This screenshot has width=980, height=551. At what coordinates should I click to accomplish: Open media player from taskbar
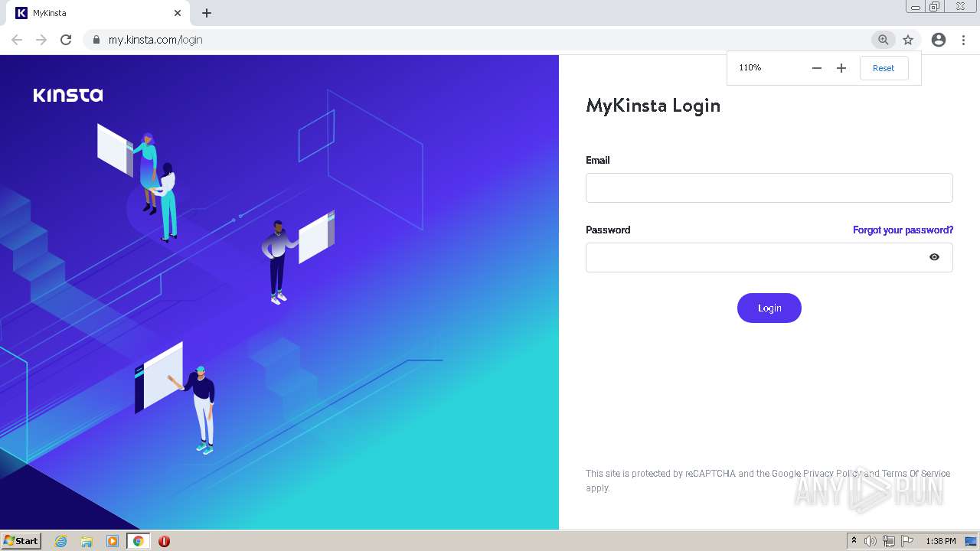(x=112, y=541)
